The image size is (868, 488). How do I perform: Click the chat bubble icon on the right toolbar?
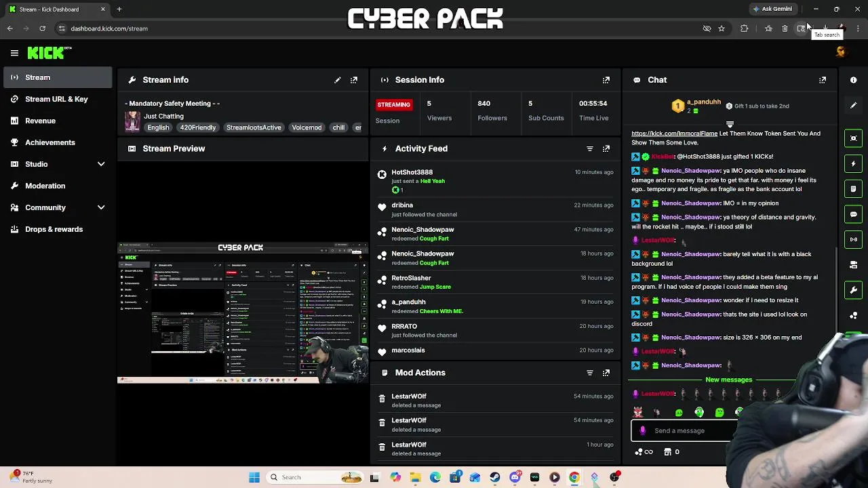coord(854,214)
